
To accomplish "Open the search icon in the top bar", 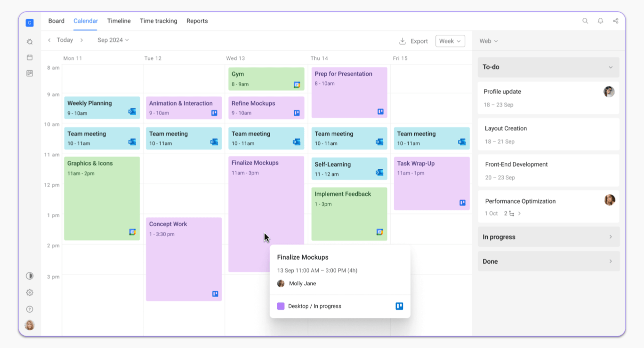I will pos(585,21).
